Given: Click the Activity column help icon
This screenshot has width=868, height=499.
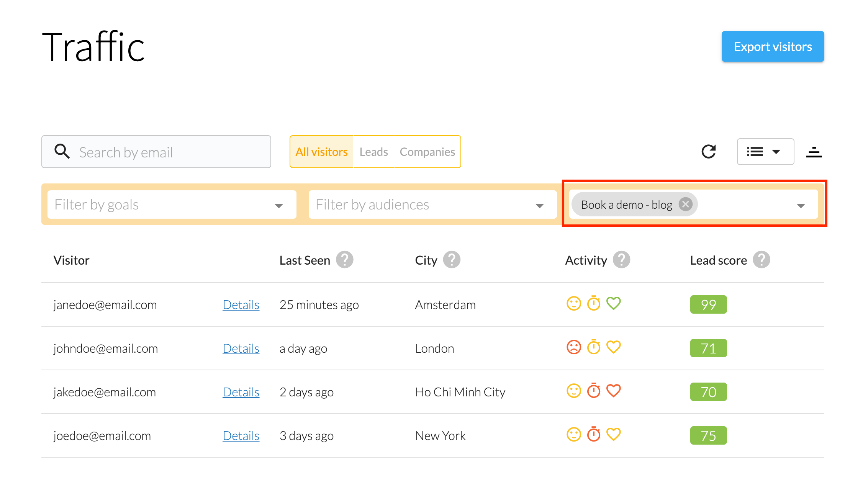Looking at the screenshot, I should point(621,260).
